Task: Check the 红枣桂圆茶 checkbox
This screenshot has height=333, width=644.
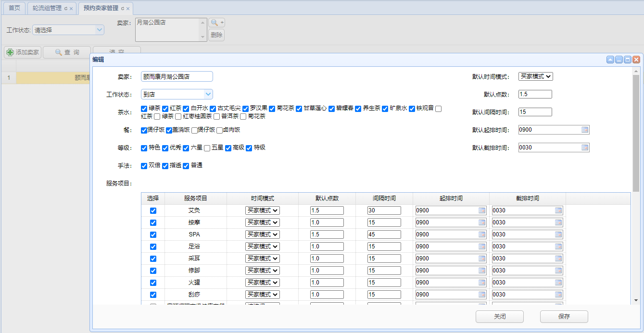Action: 178,116
